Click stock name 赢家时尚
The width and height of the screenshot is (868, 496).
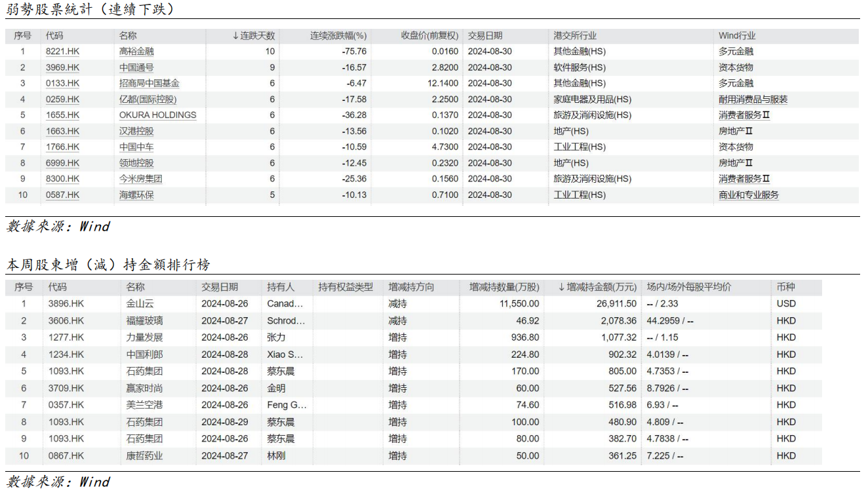pyautogui.click(x=144, y=389)
